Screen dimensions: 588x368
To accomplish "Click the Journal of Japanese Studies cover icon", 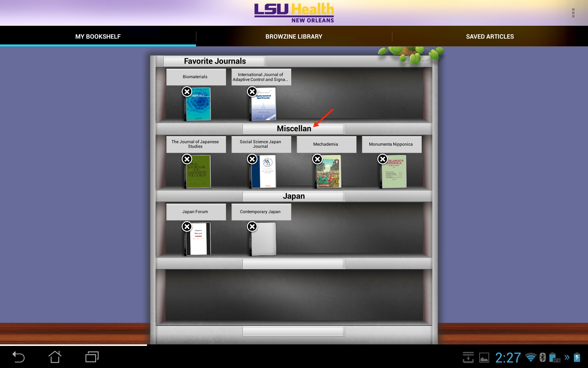I will (x=197, y=172).
